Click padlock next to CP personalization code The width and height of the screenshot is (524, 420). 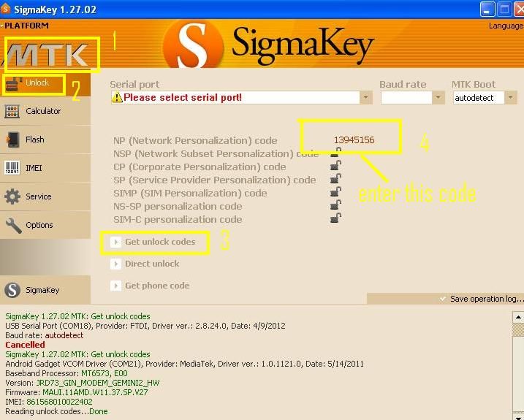[335, 165]
